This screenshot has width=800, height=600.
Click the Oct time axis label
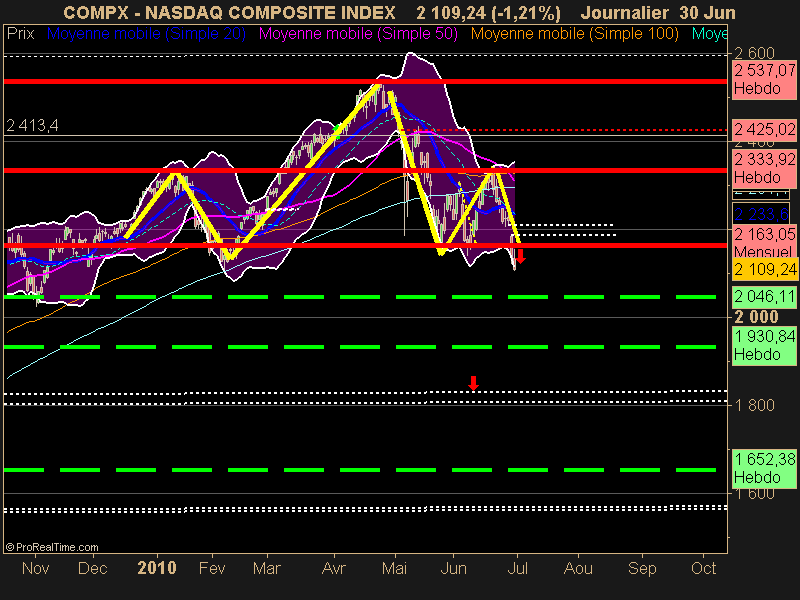tap(703, 568)
